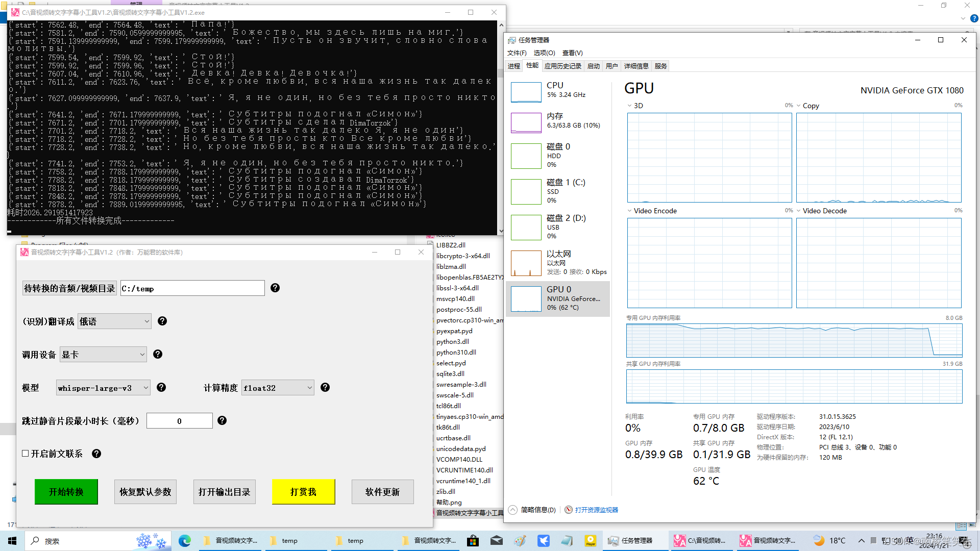Enable the 开启前文联系 checkbox
This screenshot has width=980, height=551.
[26, 454]
